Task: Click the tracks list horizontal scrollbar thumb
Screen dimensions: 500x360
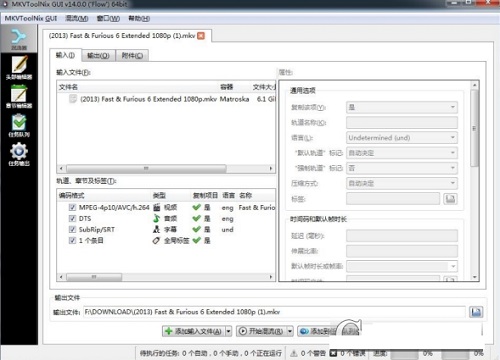Action: [94, 277]
